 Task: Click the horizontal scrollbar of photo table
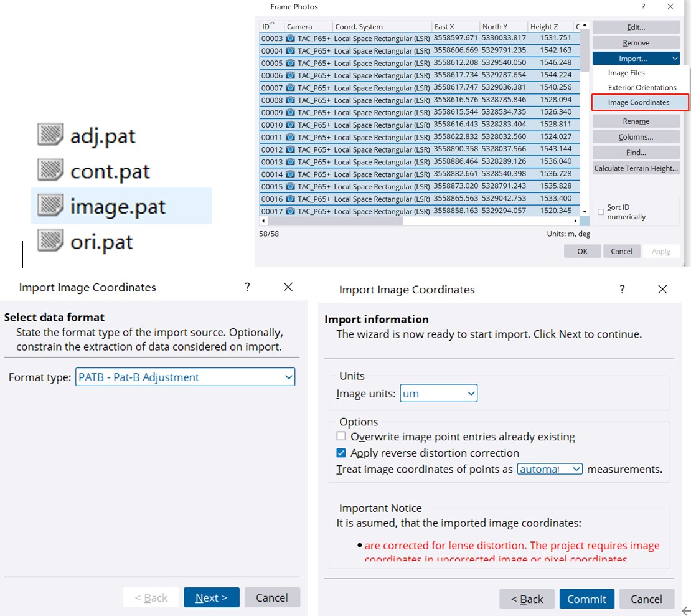(x=336, y=221)
